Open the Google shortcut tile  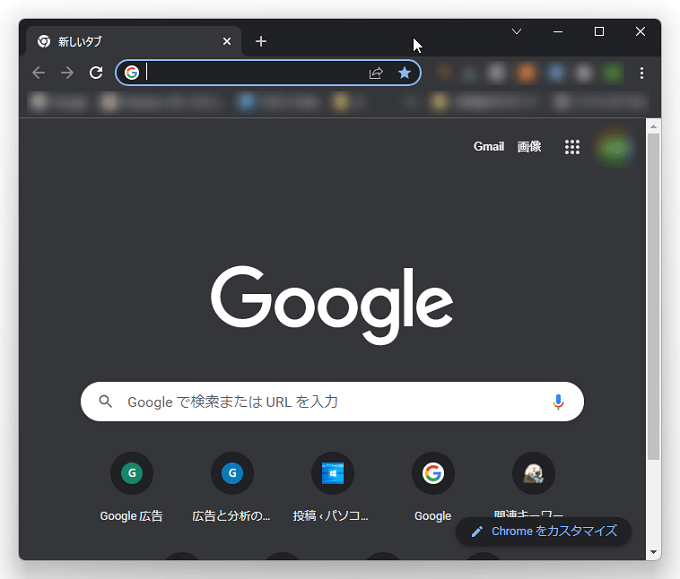point(433,487)
